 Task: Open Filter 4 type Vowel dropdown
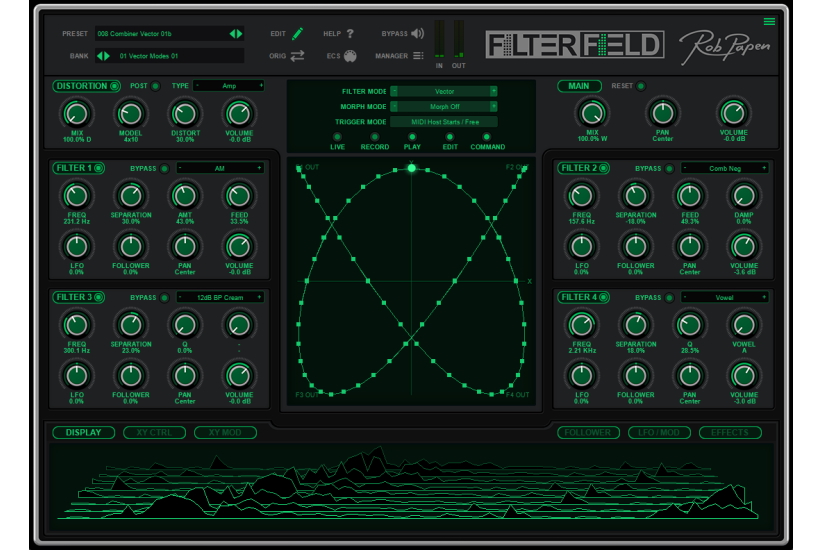click(724, 297)
